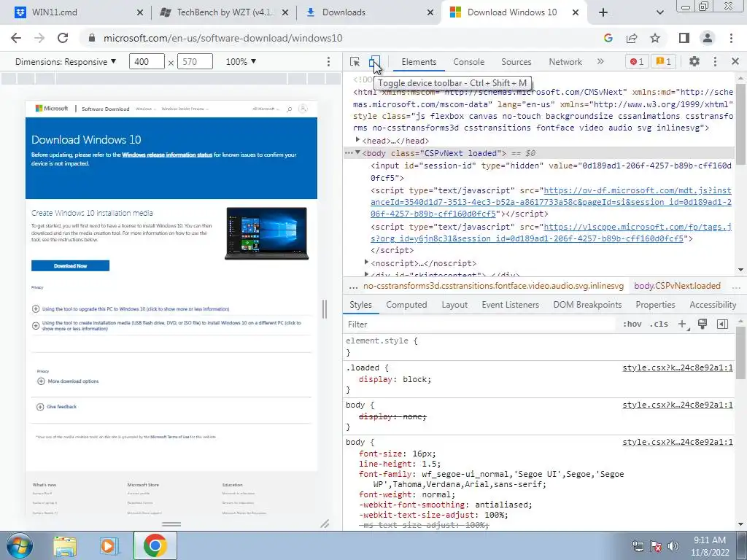The image size is (747, 560).
Task: Click Microsoft logo on the page
Action: click(52, 109)
